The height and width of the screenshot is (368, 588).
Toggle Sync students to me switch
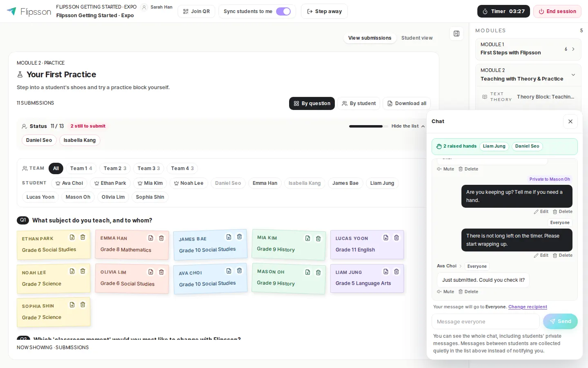(283, 11)
